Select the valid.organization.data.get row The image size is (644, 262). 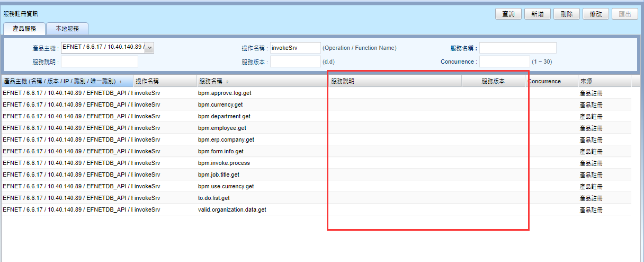tap(232, 209)
